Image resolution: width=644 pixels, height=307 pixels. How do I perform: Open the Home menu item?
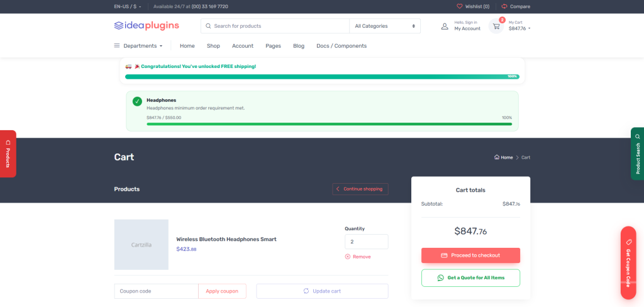pyautogui.click(x=187, y=46)
